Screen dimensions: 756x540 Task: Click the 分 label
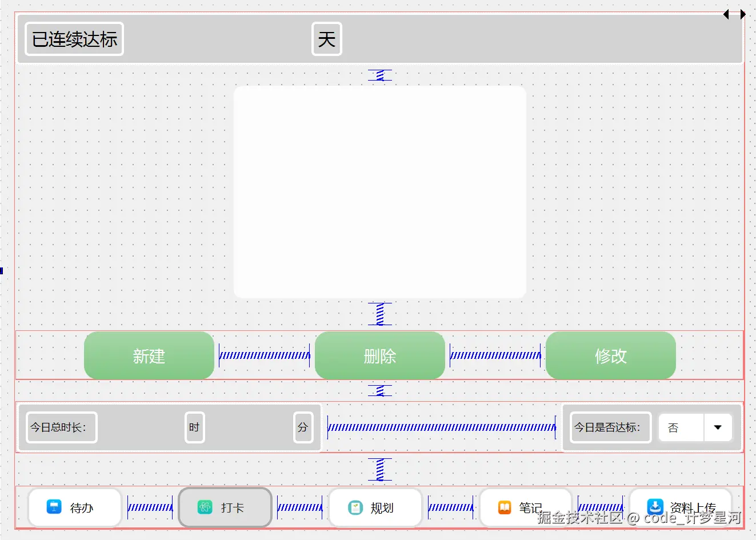click(303, 427)
